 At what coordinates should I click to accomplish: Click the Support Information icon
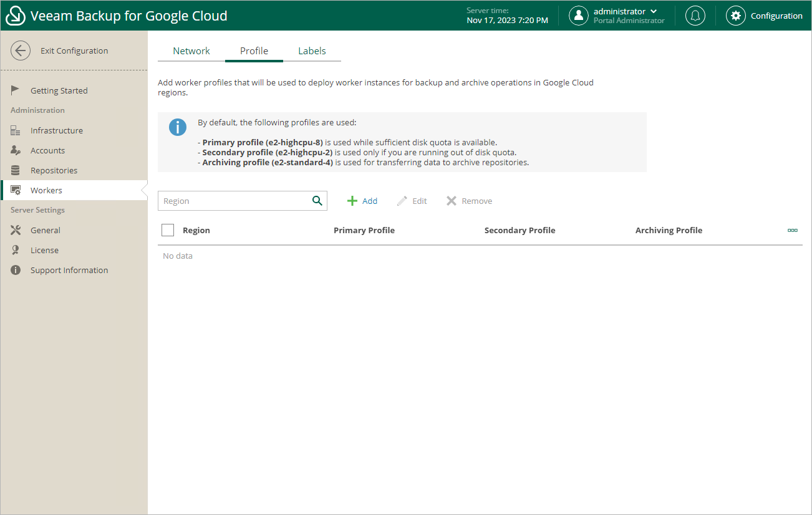coord(16,270)
